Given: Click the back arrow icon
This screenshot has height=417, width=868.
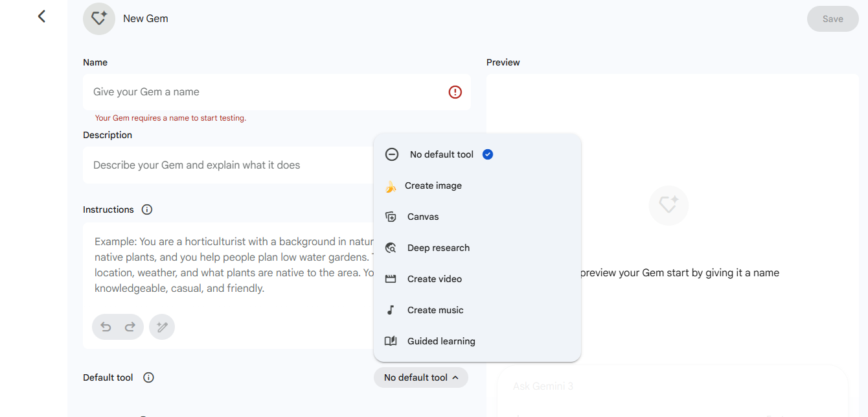Looking at the screenshot, I should tap(41, 16).
